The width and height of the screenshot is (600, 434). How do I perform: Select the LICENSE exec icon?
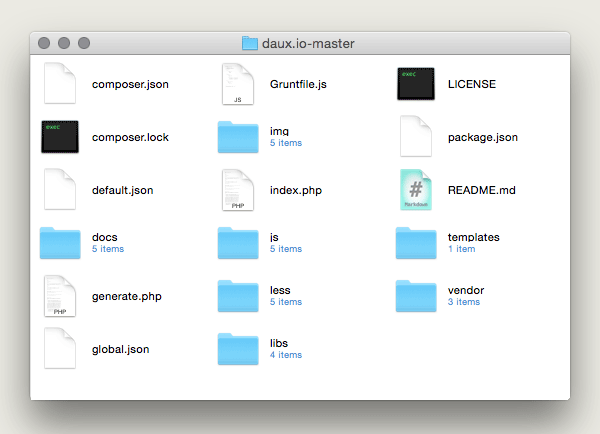click(416, 84)
